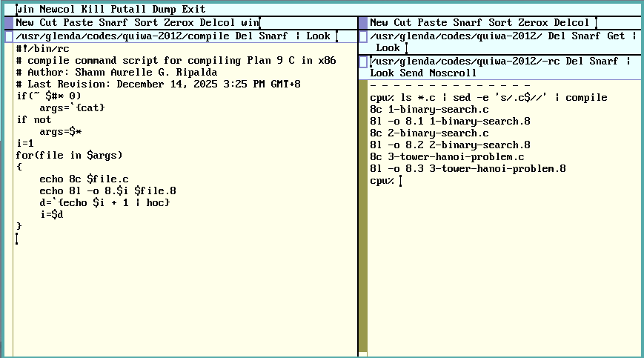Screen dimensions: 644x358
Task: Click the left column's purple layout box
Action: coord(9,22)
